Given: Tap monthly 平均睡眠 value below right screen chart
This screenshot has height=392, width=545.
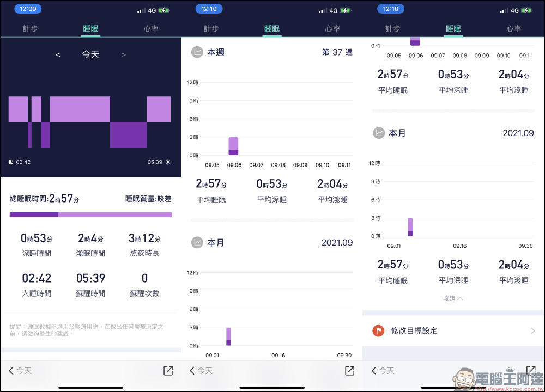Looking at the screenshot, I should pos(393,265).
